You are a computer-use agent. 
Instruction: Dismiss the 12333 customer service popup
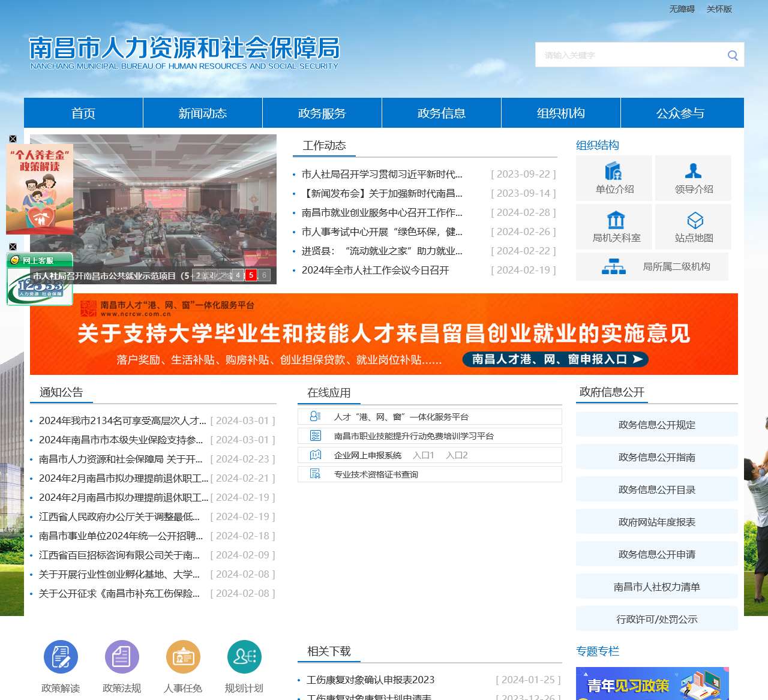click(13, 247)
